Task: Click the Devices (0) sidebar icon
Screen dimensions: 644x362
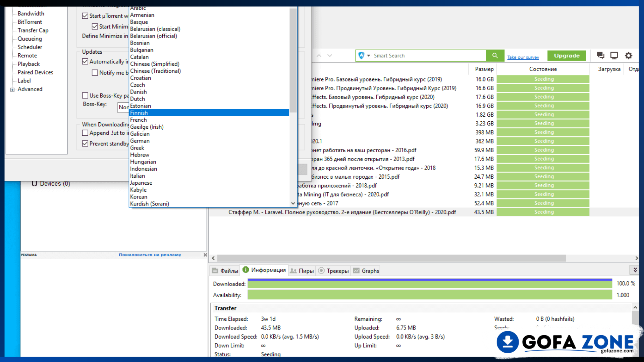Action: tap(34, 183)
